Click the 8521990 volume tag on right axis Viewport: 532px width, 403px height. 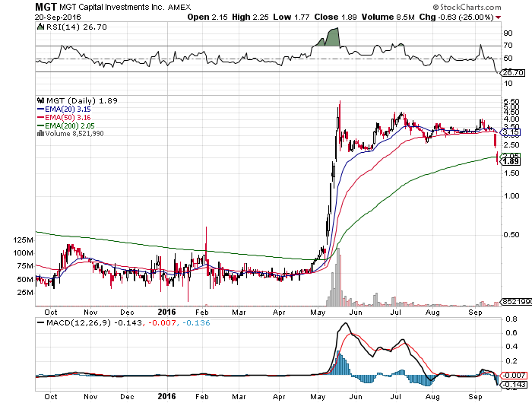516,301
